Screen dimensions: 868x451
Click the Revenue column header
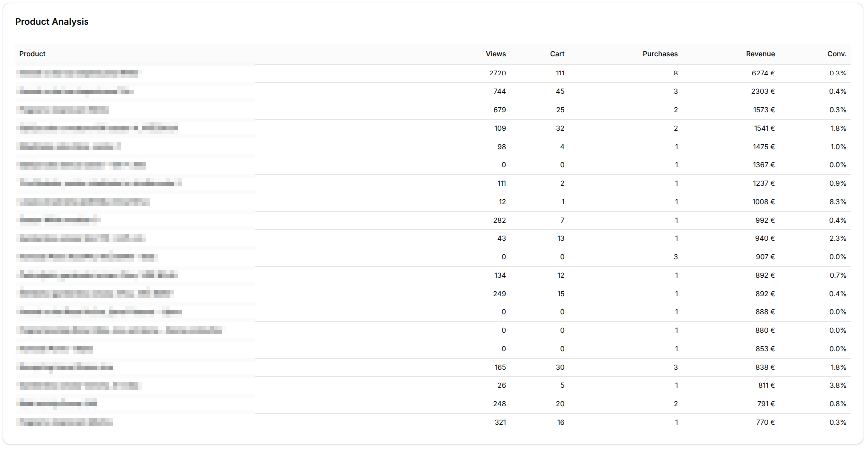click(x=760, y=54)
